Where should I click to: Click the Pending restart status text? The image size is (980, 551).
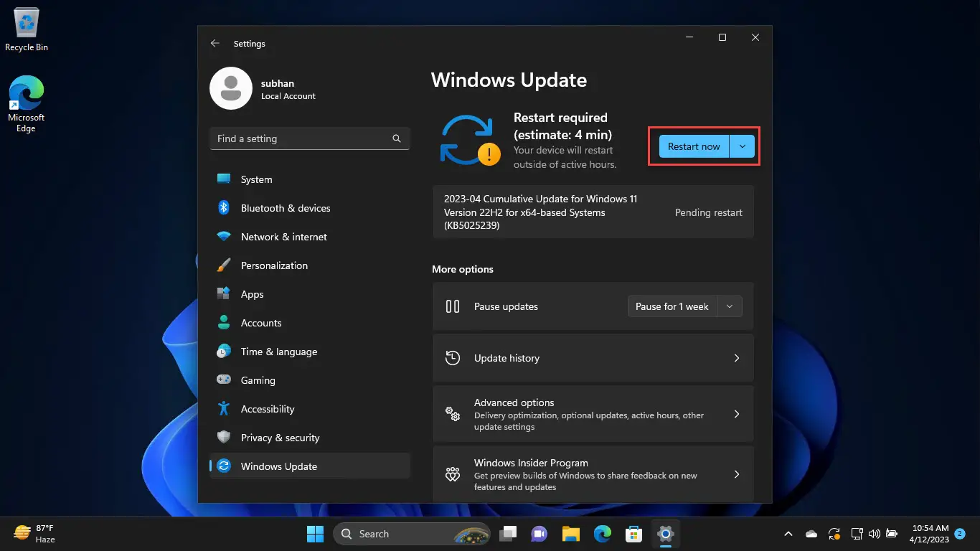click(709, 212)
